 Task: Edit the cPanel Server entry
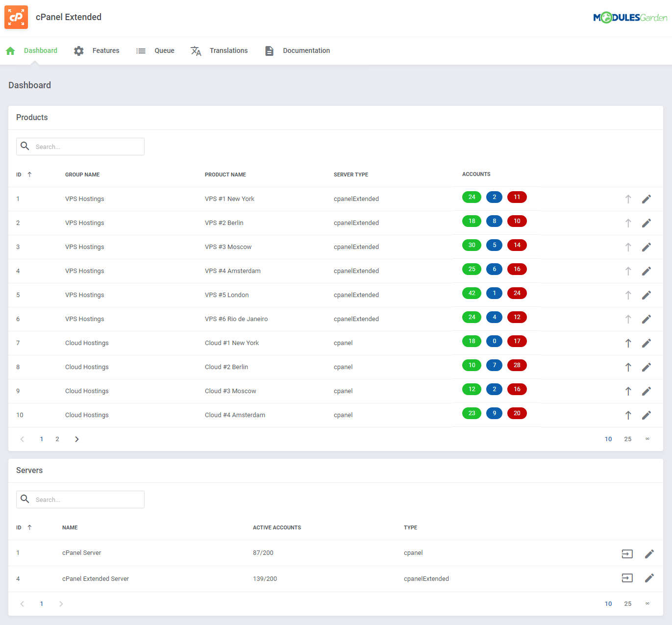[x=649, y=554]
